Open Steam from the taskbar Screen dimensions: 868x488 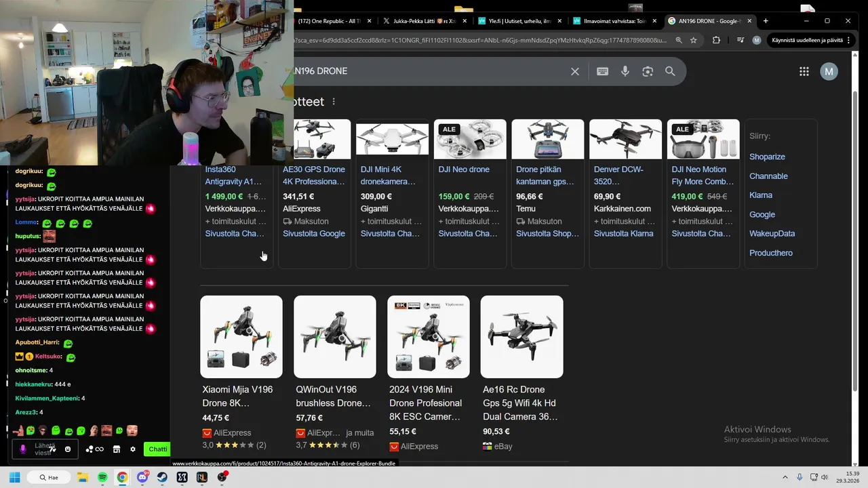coord(162,477)
